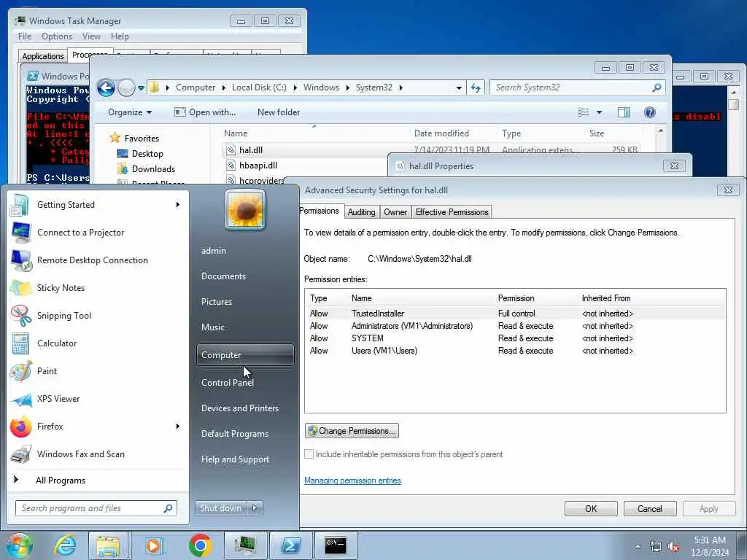Select TrustedInstaller permission entry
This screenshot has width=747, height=560.
pos(515,314)
